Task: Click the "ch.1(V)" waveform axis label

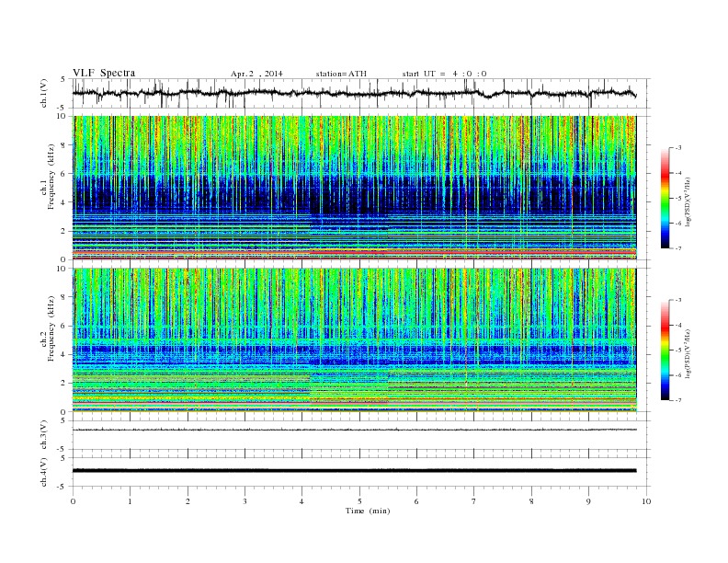Action: coord(44,93)
